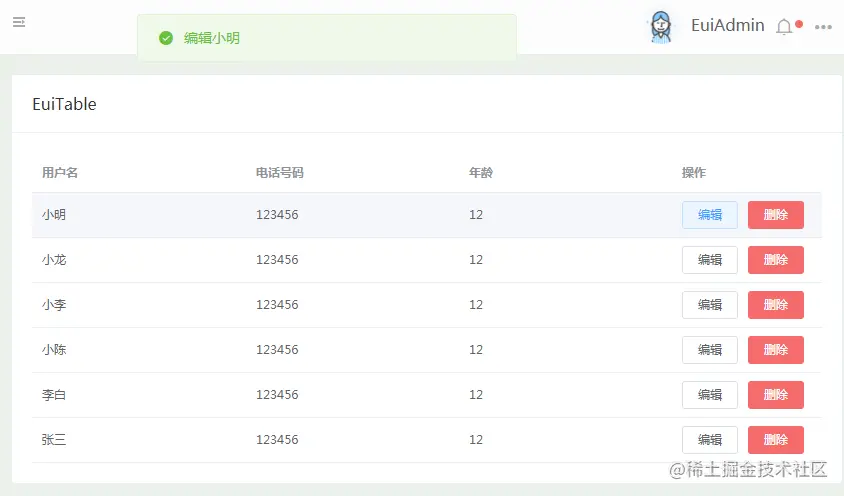Edit the 小陈 row

pyautogui.click(x=709, y=350)
